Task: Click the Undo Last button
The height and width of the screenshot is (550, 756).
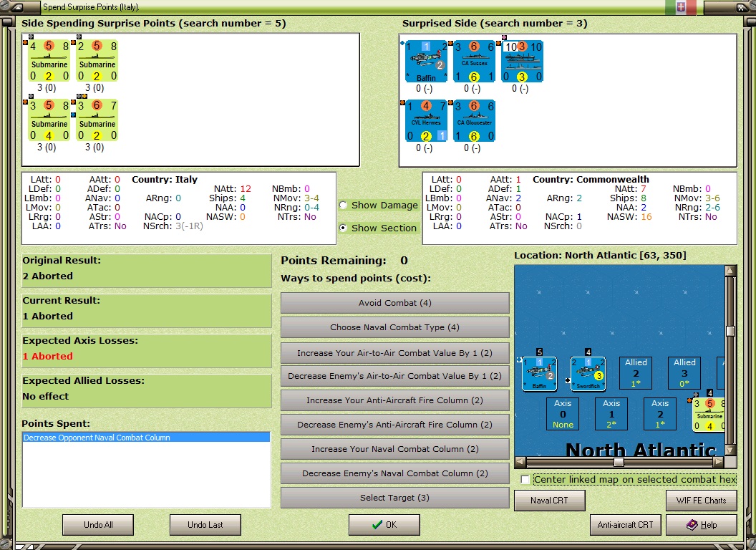Action: pyautogui.click(x=205, y=524)
